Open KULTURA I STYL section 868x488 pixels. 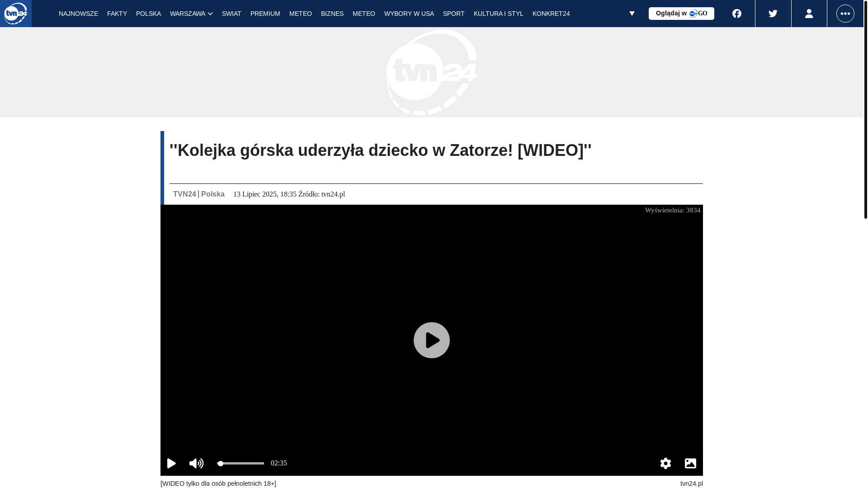pyautogui.click(x=499, y=14)
